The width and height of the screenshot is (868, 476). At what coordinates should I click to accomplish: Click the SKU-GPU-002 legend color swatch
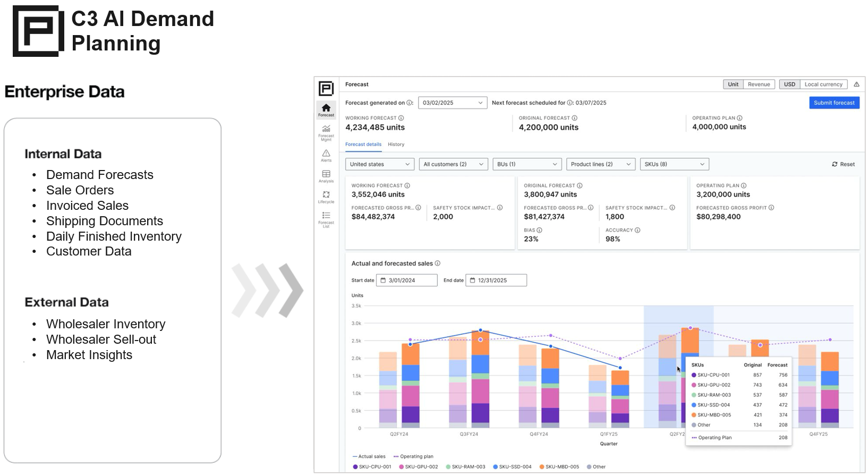[402, 467]
